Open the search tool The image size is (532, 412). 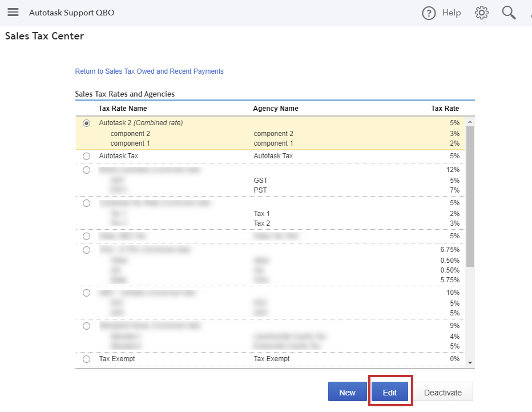(x=509, y=13)
